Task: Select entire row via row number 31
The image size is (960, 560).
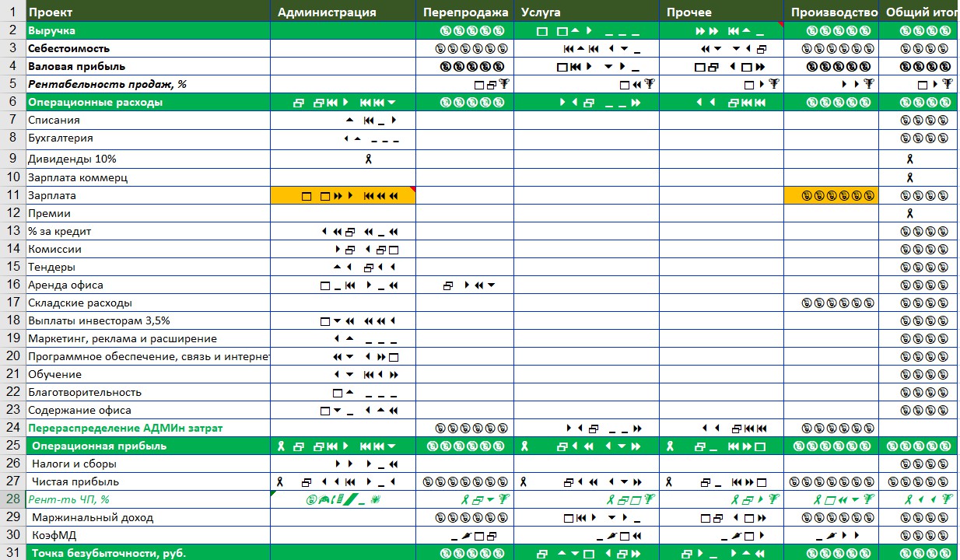Action: [x=12, y=553]
